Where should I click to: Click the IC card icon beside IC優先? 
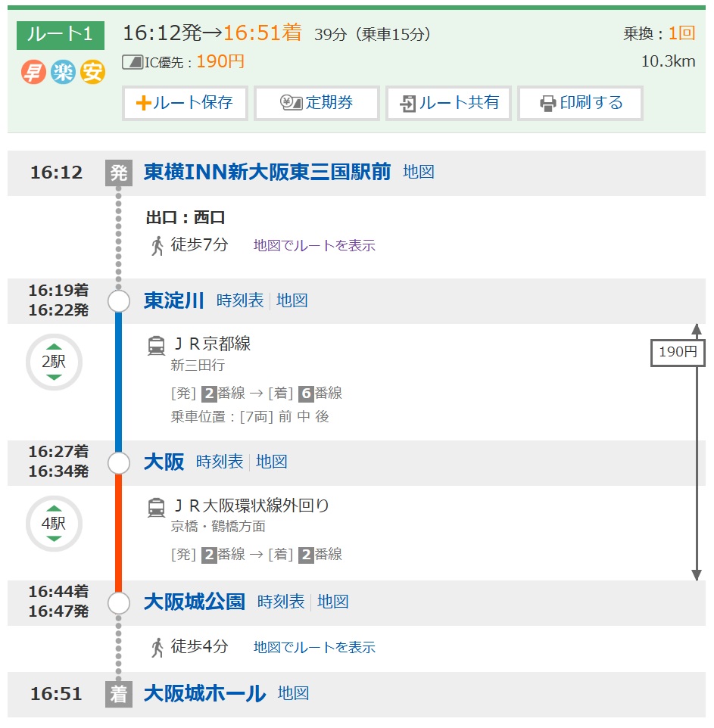coord(133,62)
